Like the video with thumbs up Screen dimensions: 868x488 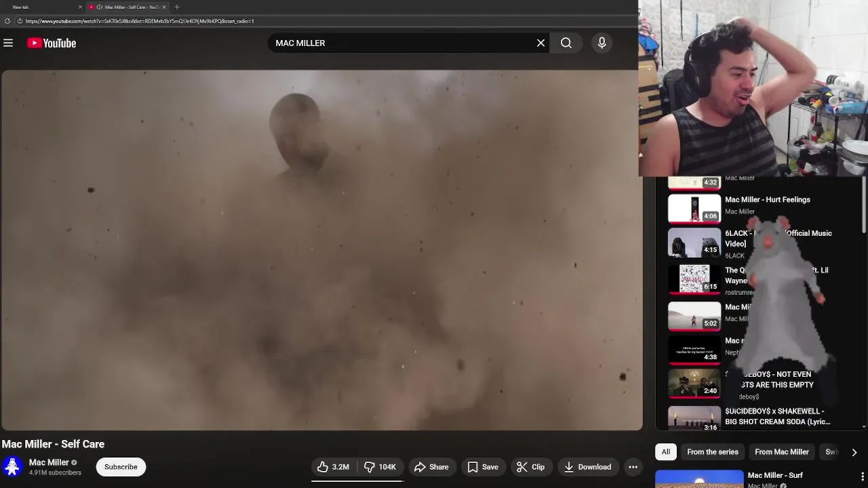pyautogui.click(x=333, y=467)
